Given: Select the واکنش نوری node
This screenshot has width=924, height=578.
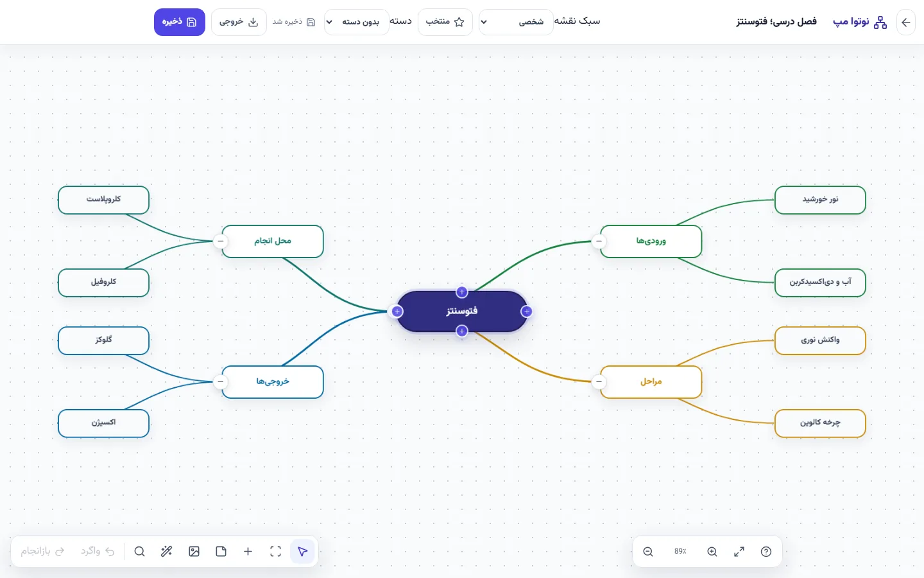Looking at the screenshot, I should coord(821,340).
